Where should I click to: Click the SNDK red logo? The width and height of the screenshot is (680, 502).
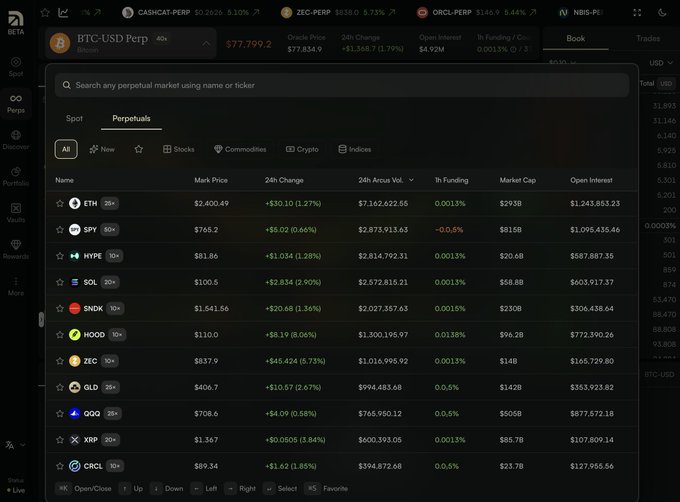(75, 308)
